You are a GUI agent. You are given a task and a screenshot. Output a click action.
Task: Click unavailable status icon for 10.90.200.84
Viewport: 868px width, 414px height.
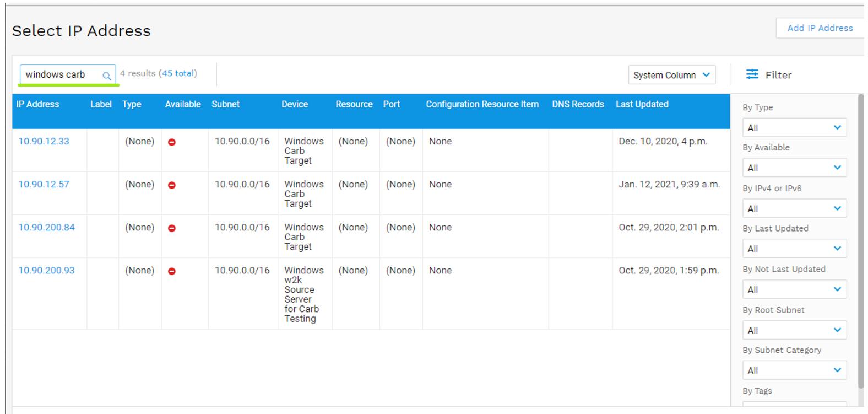pos(172,228)
